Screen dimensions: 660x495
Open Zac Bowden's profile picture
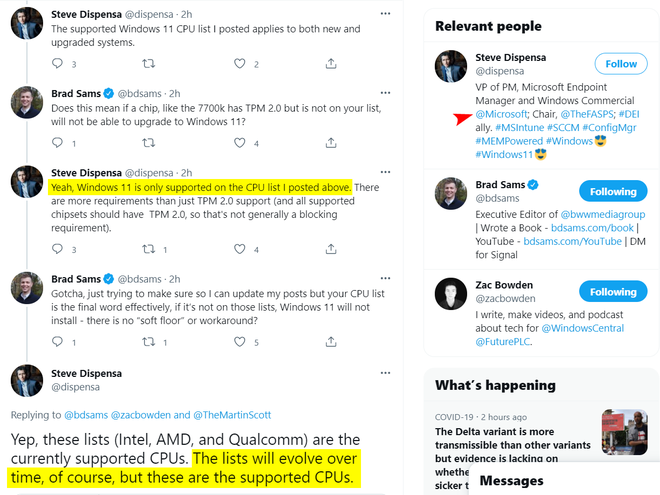point(451,292)
